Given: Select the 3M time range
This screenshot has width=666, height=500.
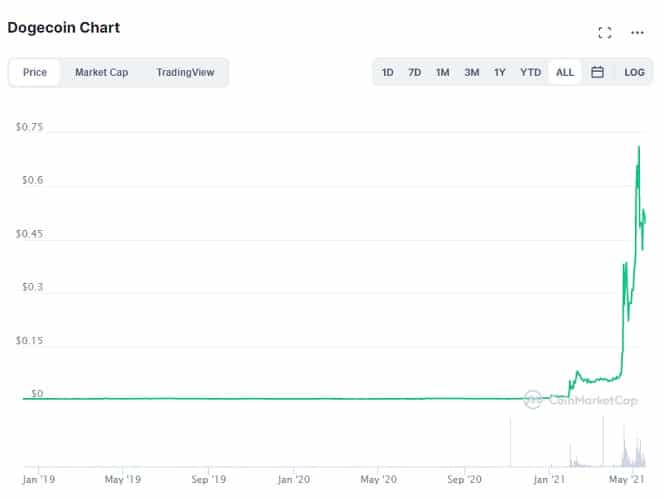Looking at the screenshot, I should click(x=471, y=72).
